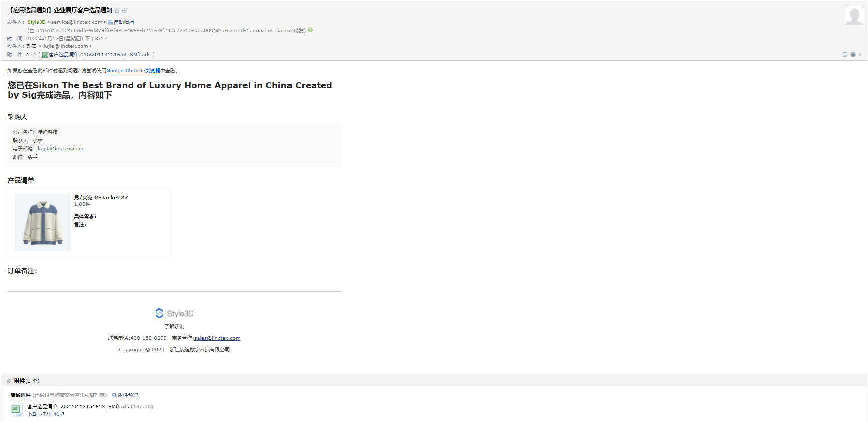Screen dimensions: 868x422
Task: Click the 附件预览 attachment preview button
Action: coord(125,395)
